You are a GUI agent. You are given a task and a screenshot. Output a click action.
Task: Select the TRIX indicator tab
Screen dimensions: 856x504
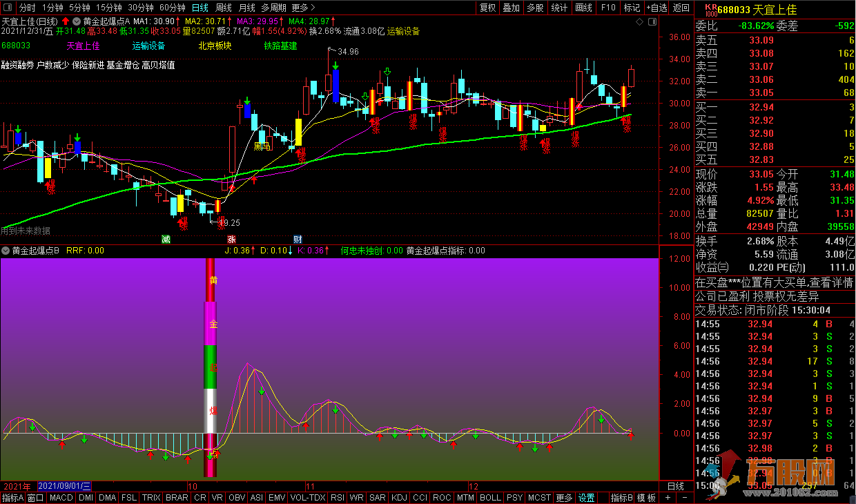[151, 498]
